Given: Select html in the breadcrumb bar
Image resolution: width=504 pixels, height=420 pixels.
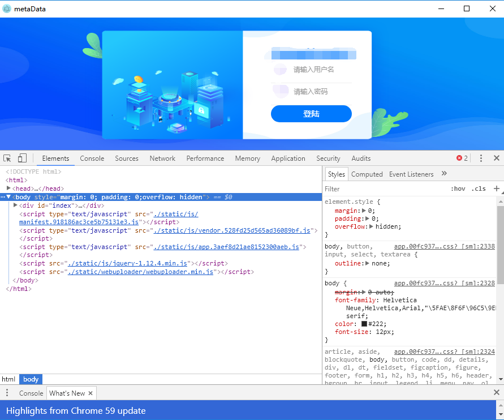Looking at the screenshot, I should coord(8,379).
